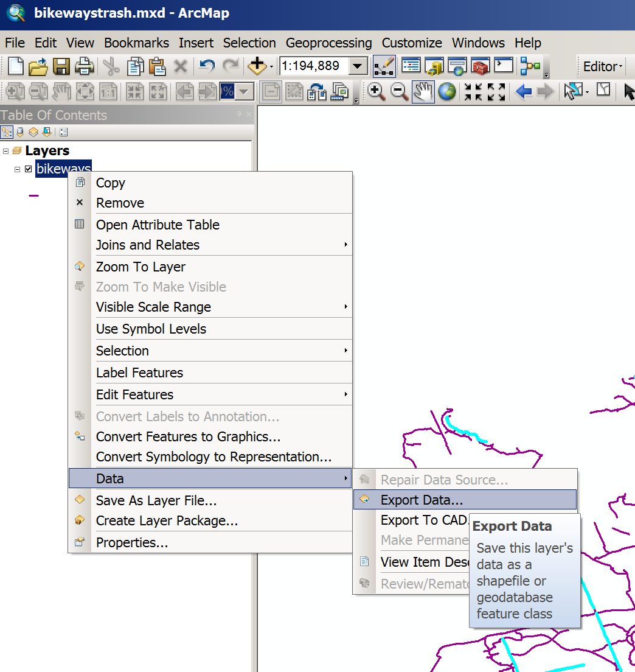Screen dimensions: 635x672
Task: Open the Bookmarks menu
Action: (137, 43)
